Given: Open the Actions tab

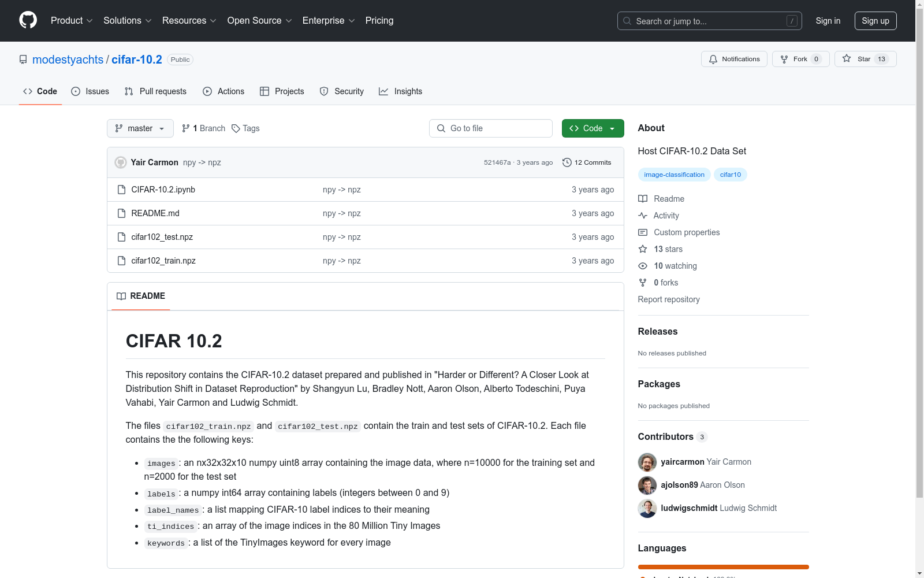Looking at the screenshot, I should click(223, 91).
